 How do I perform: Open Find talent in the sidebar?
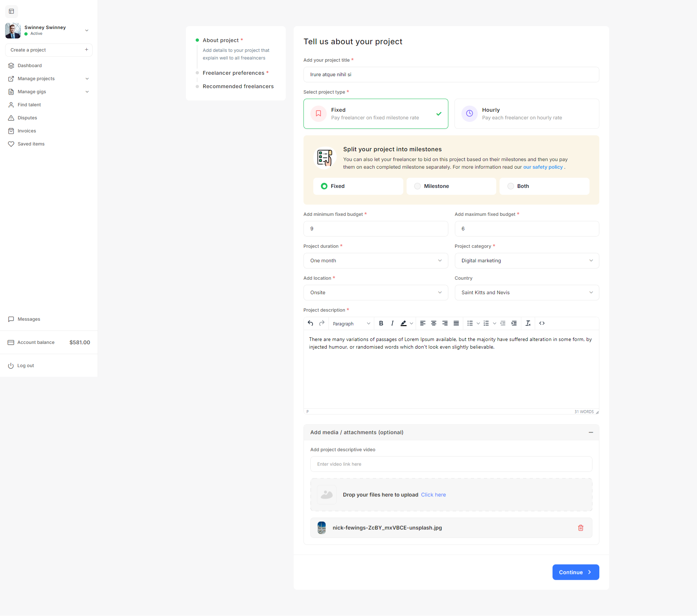click(x=29, y=105)
